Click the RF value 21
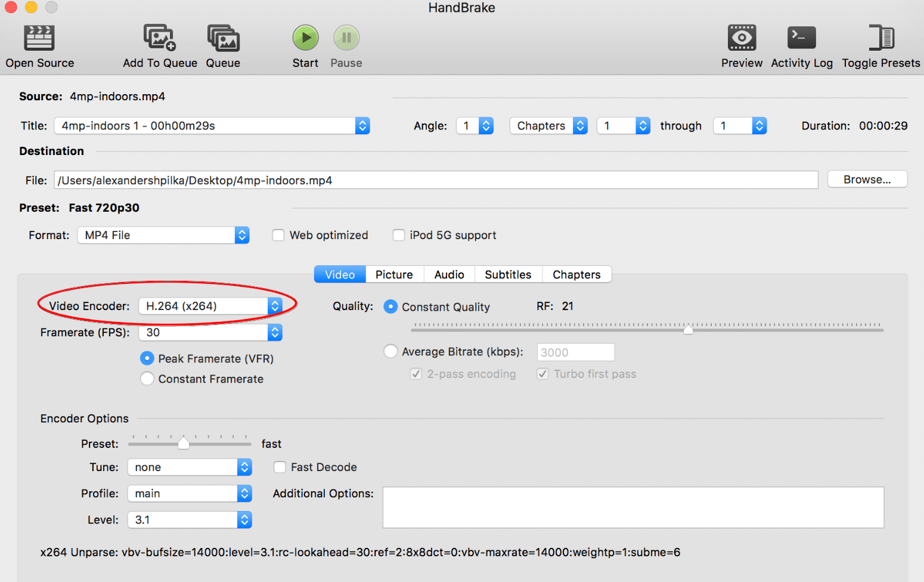 pyautogui.click(x=568, y=306)
